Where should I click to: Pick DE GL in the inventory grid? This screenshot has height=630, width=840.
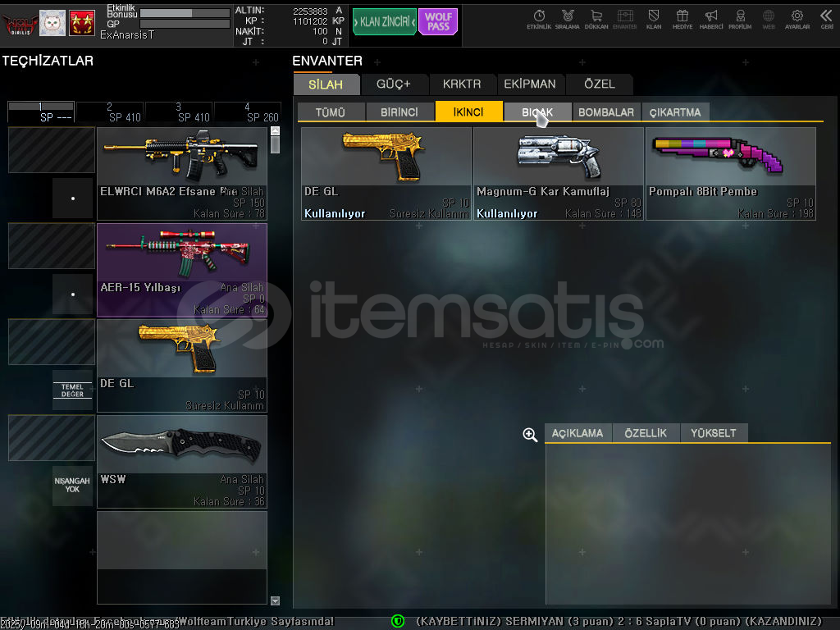tap(386, 174)
